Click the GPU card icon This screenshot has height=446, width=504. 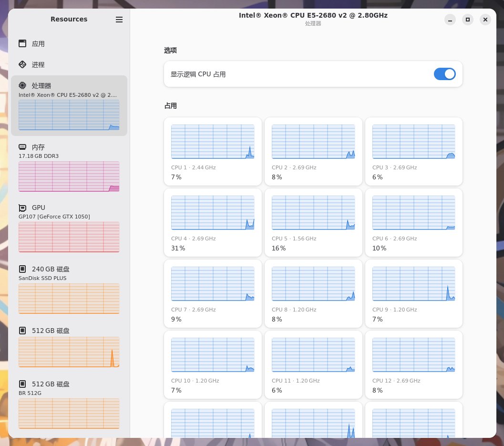[x=22, y=207]
